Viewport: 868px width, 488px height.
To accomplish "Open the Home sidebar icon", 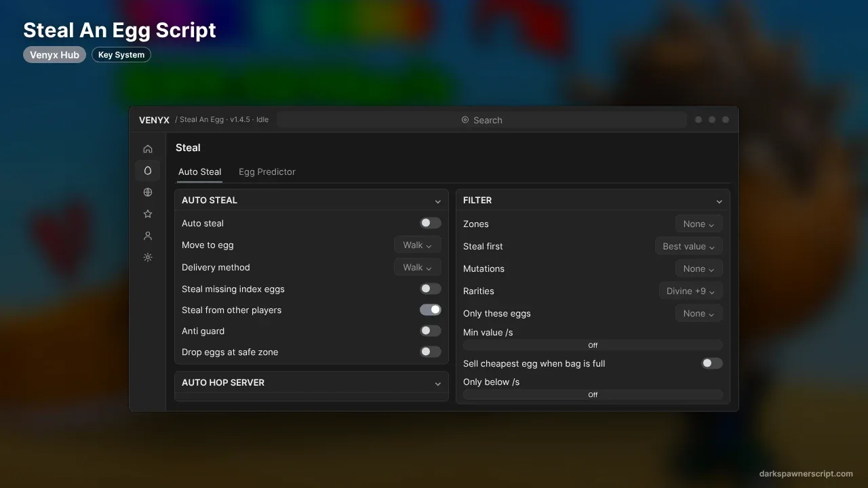I will 148,149.
